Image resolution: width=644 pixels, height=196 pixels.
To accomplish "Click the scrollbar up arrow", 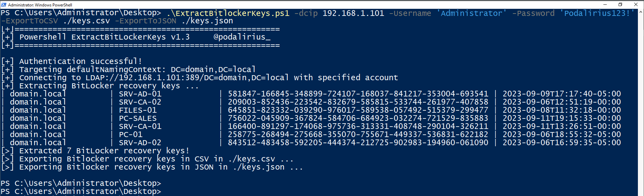I will [x=641, y=12].
